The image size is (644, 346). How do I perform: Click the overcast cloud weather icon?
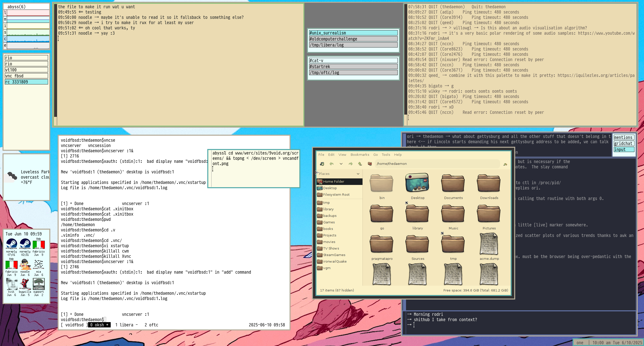pos(11,177)
